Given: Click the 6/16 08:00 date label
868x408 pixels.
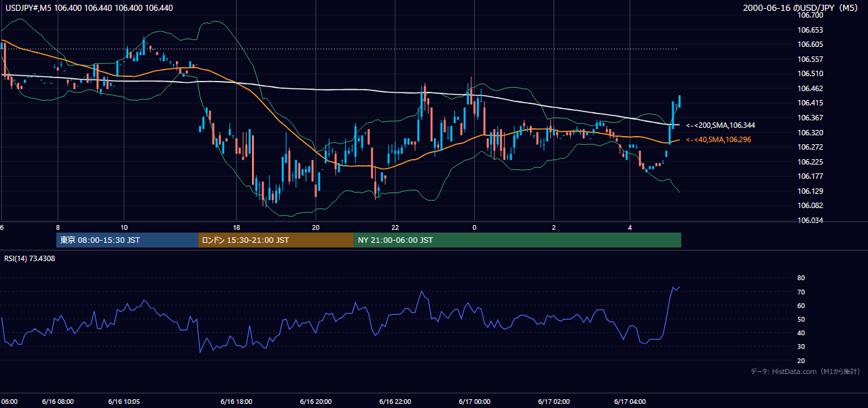Looking at the screenshot, I should pos(58,401).
